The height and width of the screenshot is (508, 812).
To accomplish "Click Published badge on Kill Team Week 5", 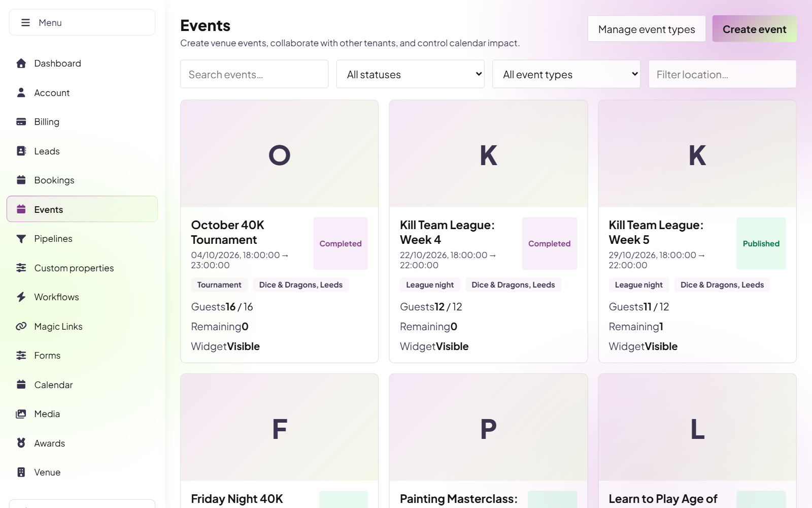I will 761,243.
